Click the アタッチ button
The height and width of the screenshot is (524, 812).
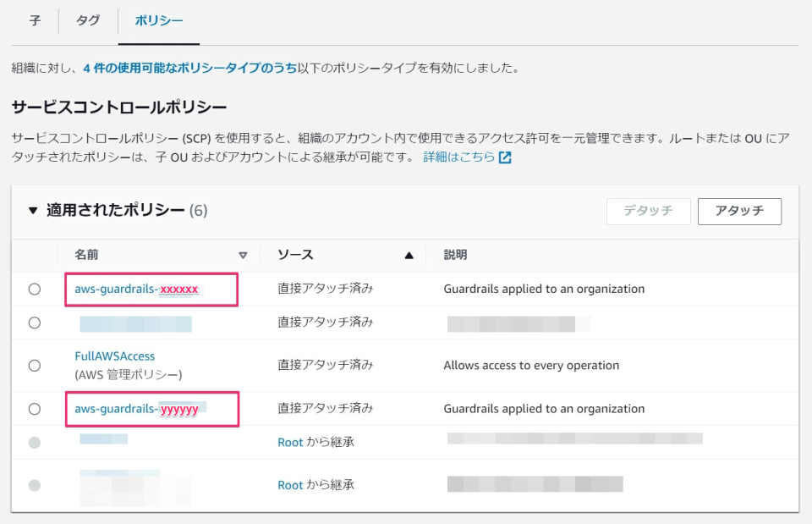coord(739,211)
